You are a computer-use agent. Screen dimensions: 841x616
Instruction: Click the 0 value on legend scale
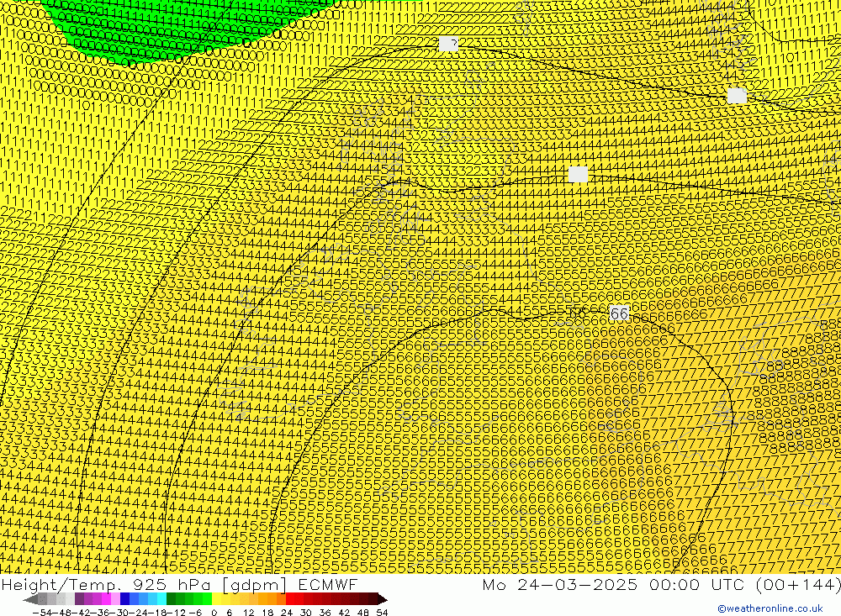[214, 612]
